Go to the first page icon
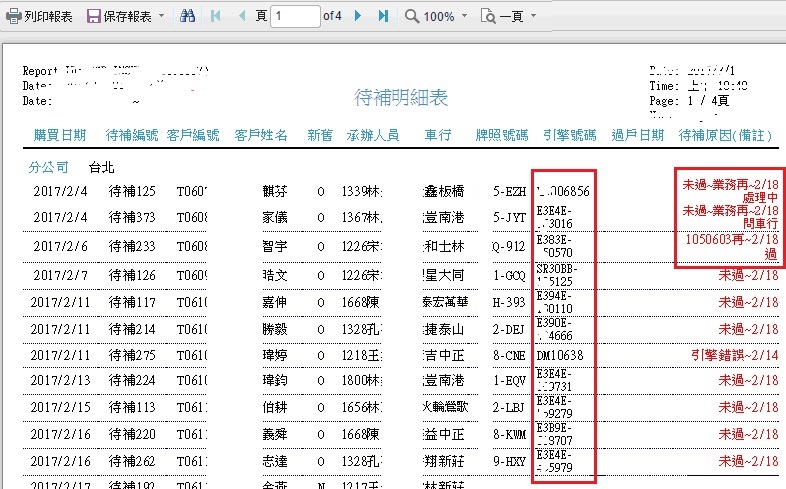 tap(215, 17)
